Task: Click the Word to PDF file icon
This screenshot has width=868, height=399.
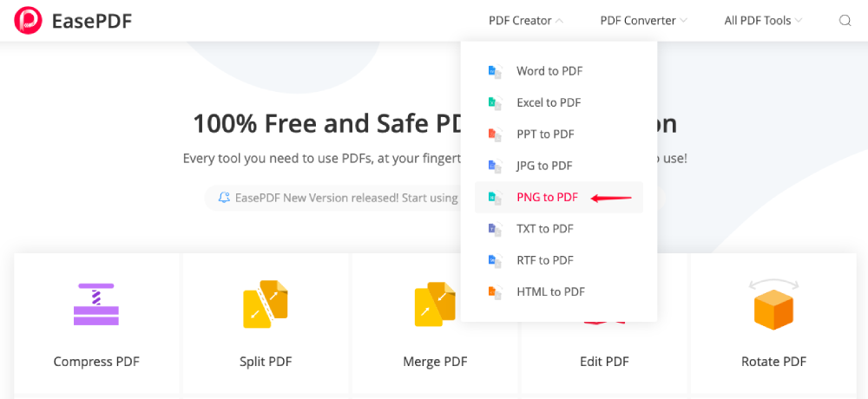Action: pyautogui.click(x=495, y=71)
